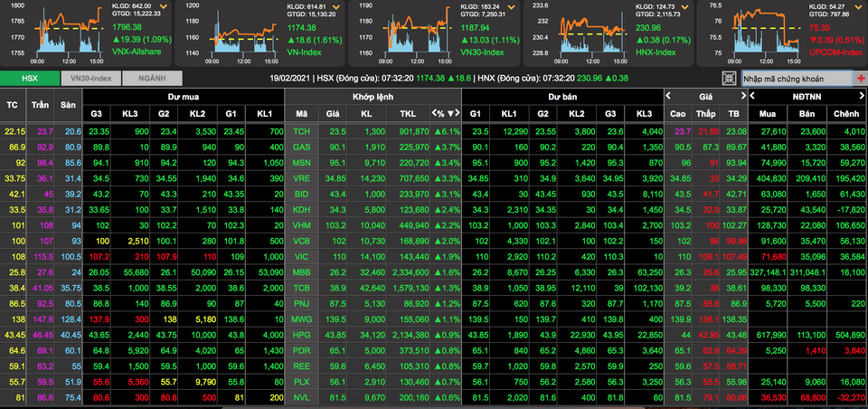Click left arrow beside the Giá header
This screenshot has width=868, height=409.
pos(669,96)
